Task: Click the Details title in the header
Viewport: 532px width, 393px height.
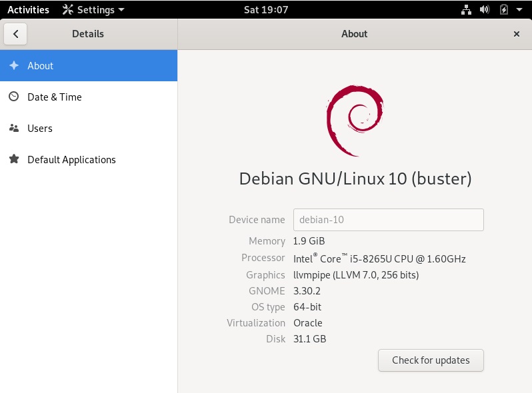Action: point(88,34)
